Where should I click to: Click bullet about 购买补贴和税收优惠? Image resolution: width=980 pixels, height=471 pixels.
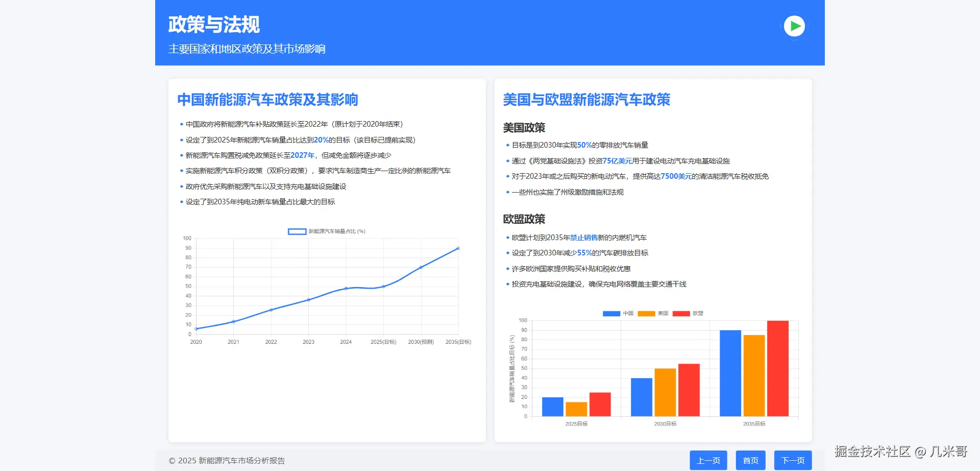point(571,269)
